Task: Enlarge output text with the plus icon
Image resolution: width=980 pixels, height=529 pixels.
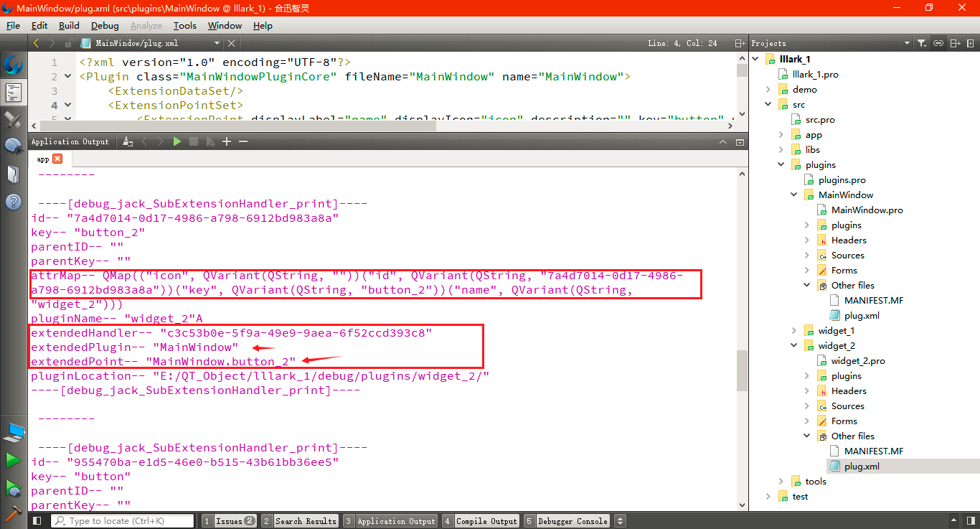Action: click(226, 141)
